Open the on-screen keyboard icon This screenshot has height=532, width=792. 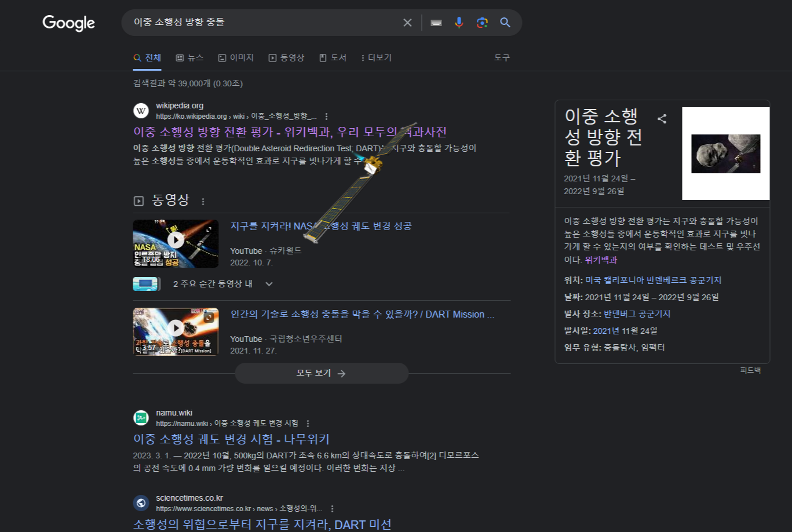436,23
